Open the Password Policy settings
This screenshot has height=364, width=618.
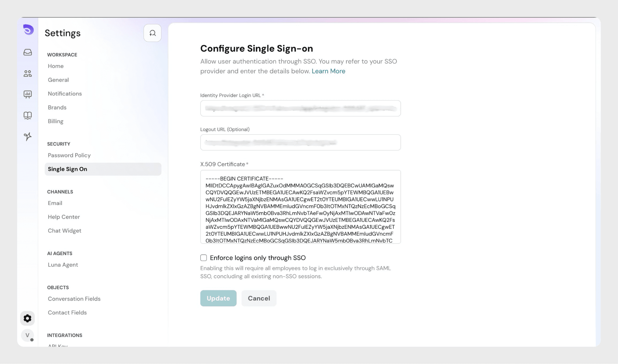click(69, 155)
